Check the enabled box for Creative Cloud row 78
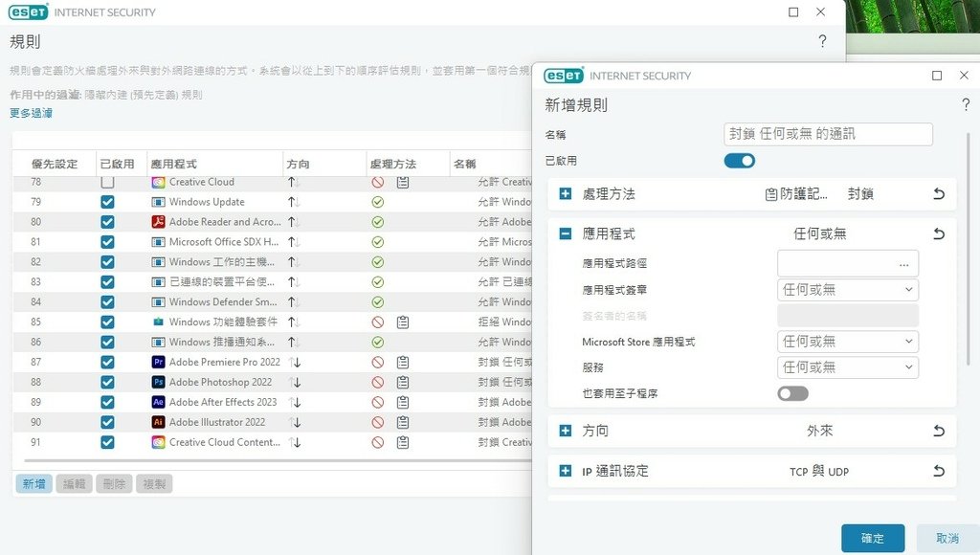 coord(107,182)
